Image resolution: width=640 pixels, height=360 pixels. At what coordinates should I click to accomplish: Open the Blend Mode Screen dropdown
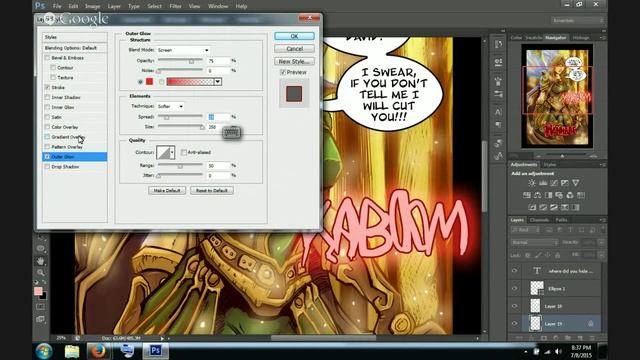183,50
